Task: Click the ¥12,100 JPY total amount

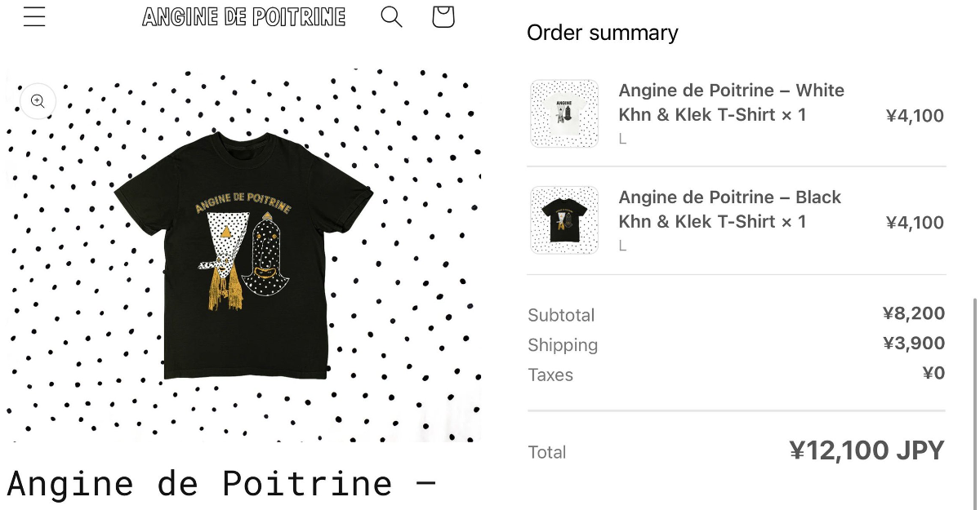Action: [866, 450]
